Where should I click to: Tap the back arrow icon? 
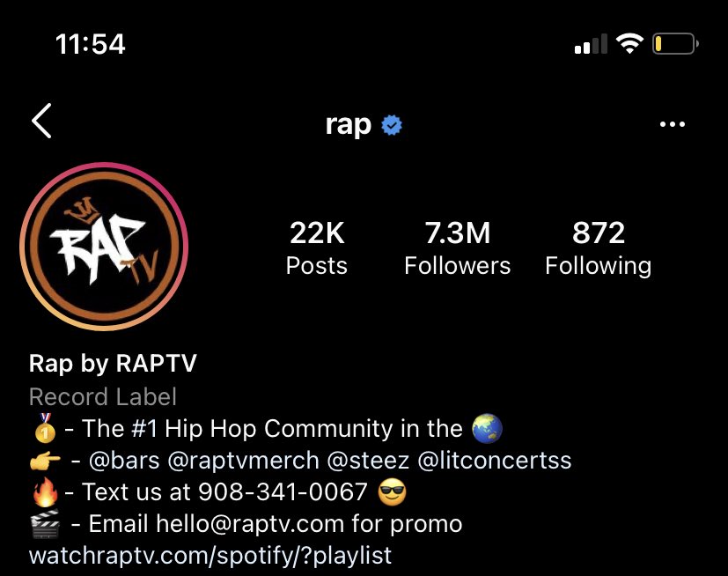(x=41, y=121)
